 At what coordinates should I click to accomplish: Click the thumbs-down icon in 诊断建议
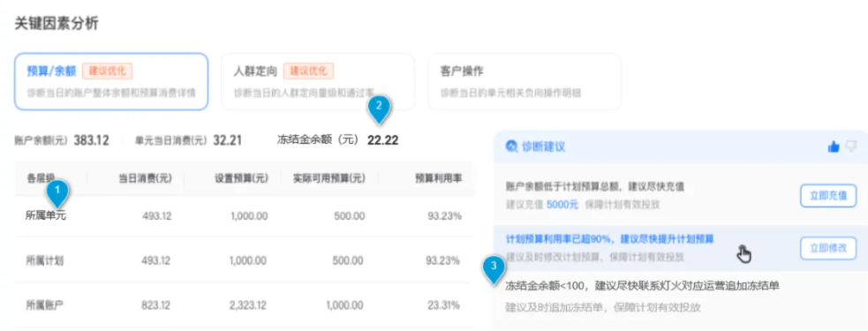point(851,147)
